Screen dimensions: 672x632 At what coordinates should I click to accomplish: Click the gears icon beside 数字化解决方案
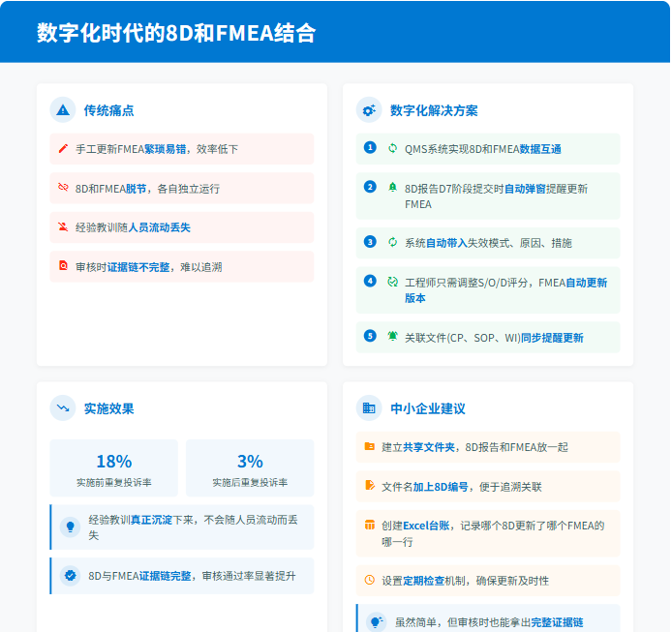369,110
